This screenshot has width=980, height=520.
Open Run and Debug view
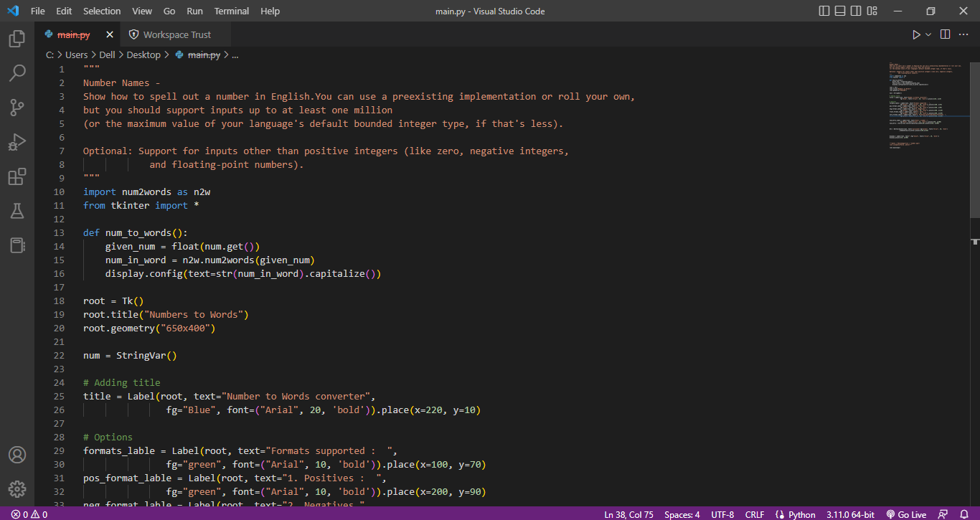click(17, 142)
